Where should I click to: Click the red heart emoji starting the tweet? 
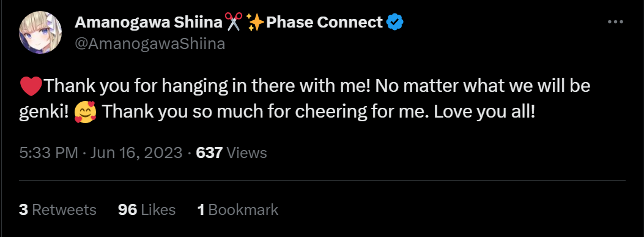tap(31, 86)
